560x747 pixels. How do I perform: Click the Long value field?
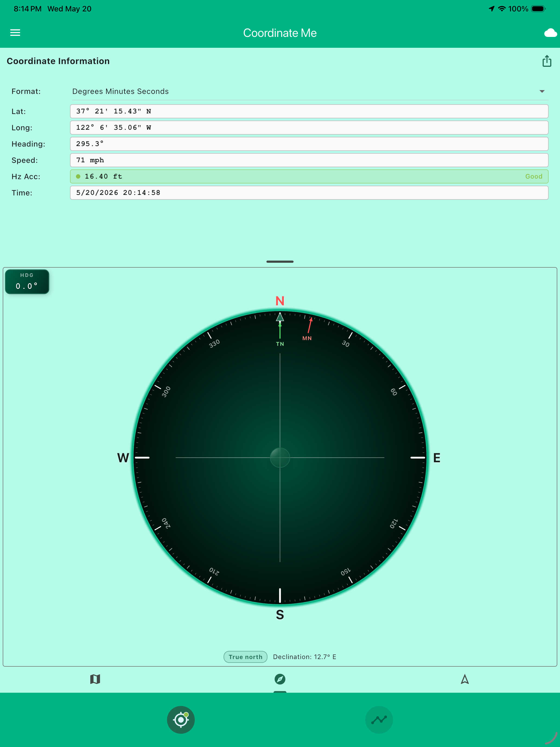[309, 127]
